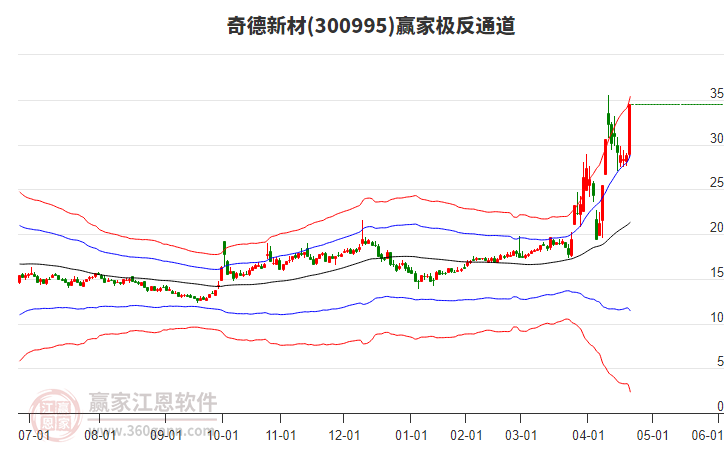
Task: Select the 11-01 date label
Action: (x=281, y=436)
